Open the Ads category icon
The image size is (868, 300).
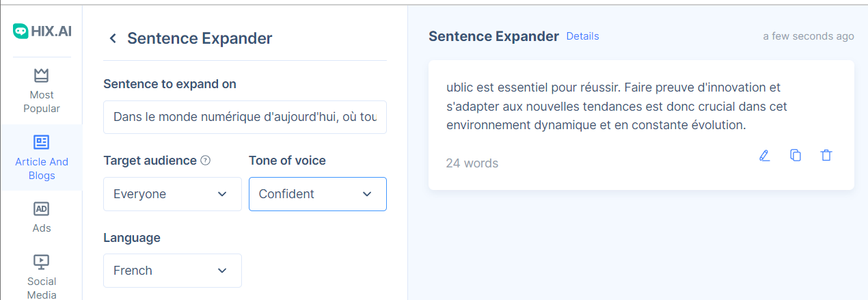tap(41, 208)
